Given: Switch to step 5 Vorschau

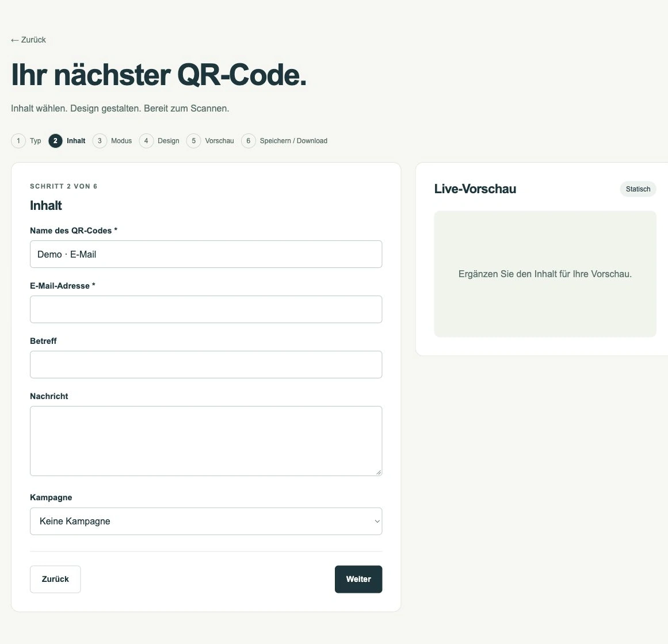Looking at the screenshot, I should [x=211, y=141].
